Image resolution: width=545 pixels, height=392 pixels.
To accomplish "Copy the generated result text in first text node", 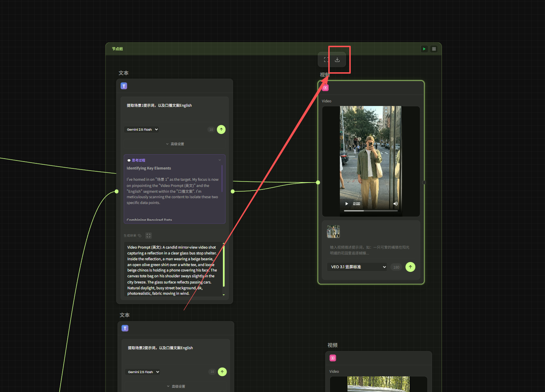I will click(140, 236).
